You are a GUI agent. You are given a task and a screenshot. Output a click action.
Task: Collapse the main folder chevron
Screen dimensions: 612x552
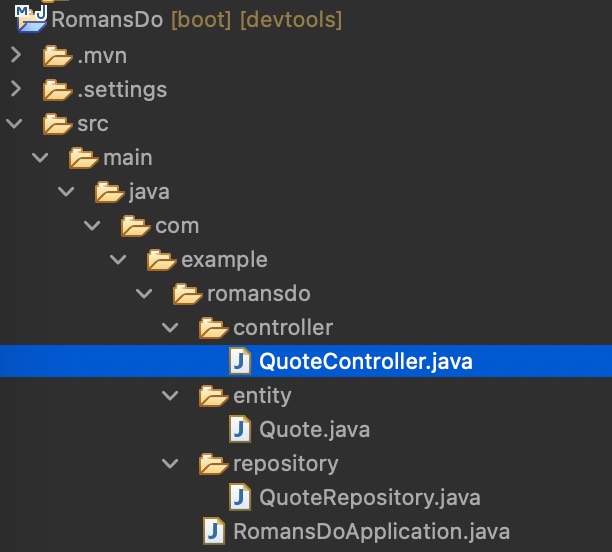point(41,158)
